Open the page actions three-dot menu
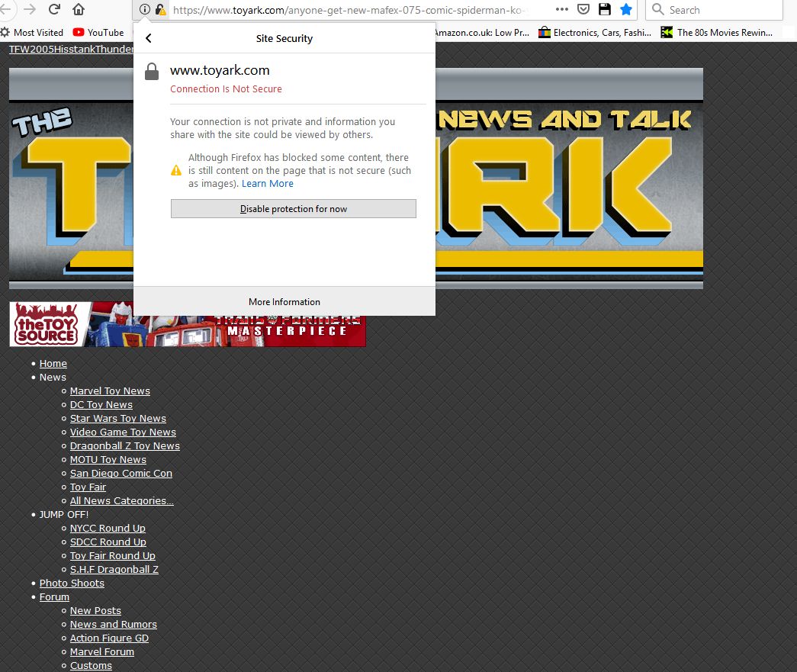 (561, 10)
